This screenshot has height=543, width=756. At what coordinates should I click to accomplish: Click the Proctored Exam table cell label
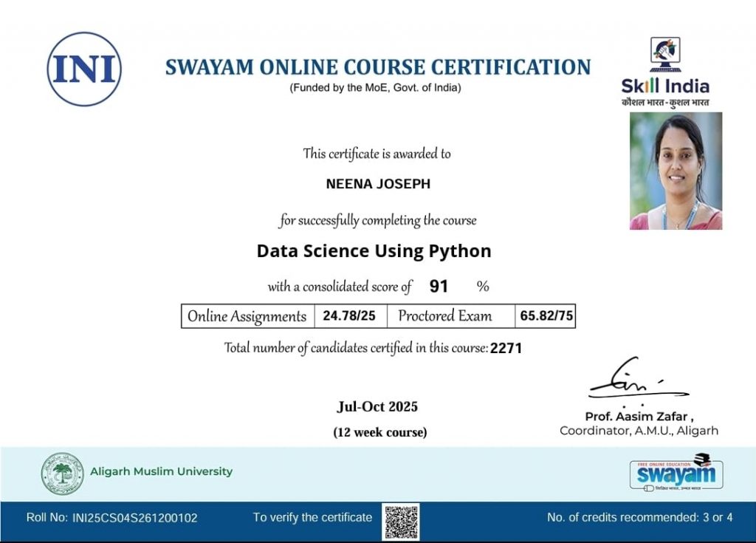(x=444, y=316)
